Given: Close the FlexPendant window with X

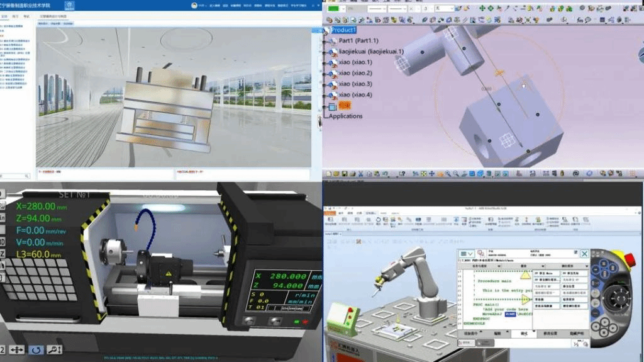Looking at the screenshot, I should (x=584, y=253).
